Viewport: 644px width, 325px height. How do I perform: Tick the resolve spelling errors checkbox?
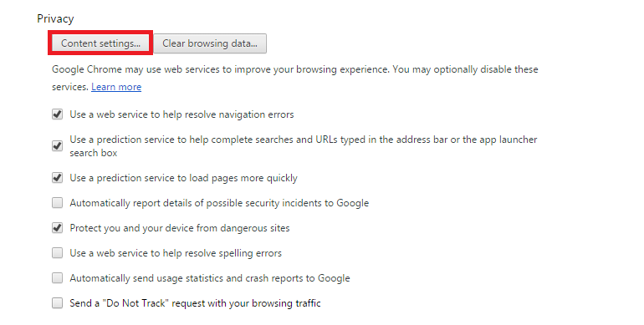tap(57, 253)
